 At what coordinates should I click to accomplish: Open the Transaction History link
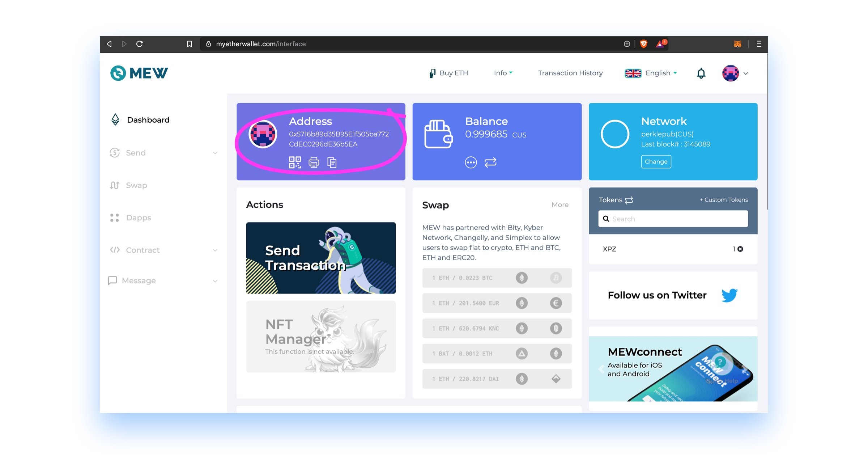pyautogui.click(x=570, y=73)
